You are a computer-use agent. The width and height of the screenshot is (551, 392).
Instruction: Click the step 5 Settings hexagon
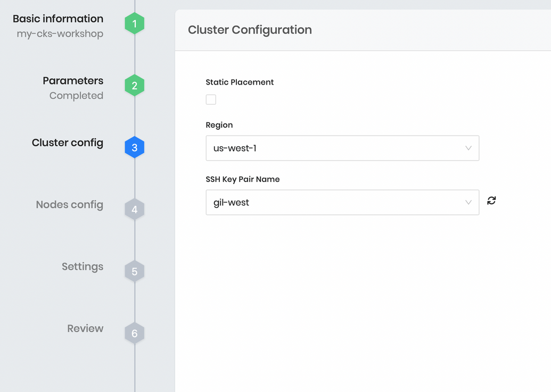pos(135,271)
